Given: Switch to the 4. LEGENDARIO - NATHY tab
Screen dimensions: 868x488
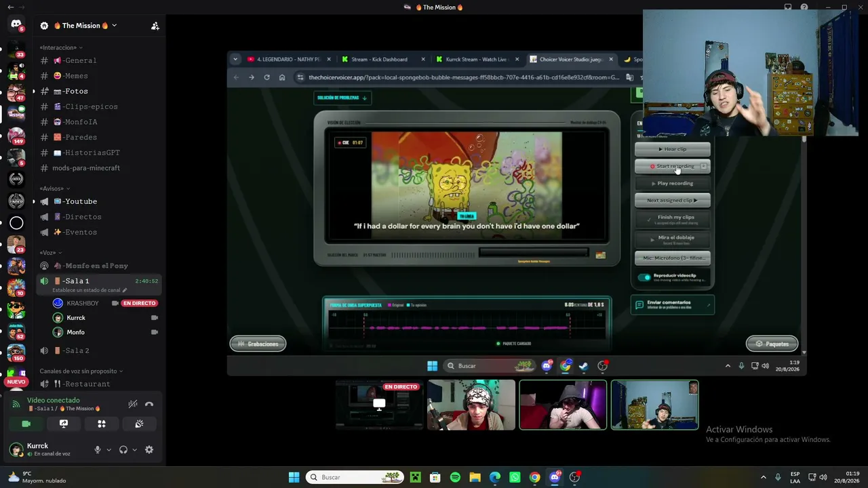Looking at the screenshot, I should 290,59.
